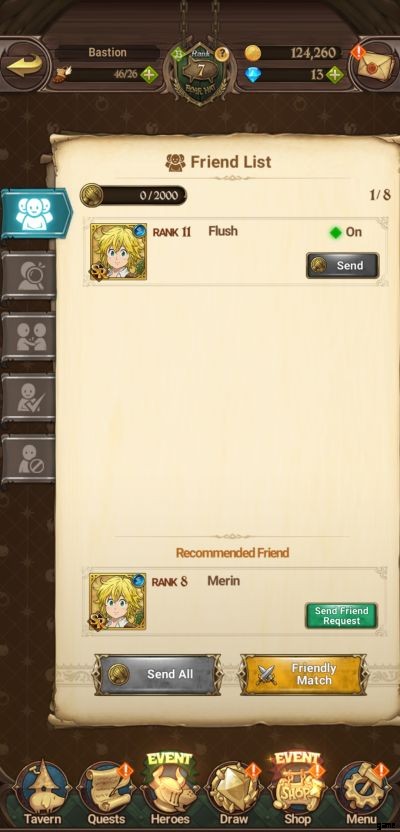
Task: View Flush's hero portrait
Action: (x=118, y=252)
